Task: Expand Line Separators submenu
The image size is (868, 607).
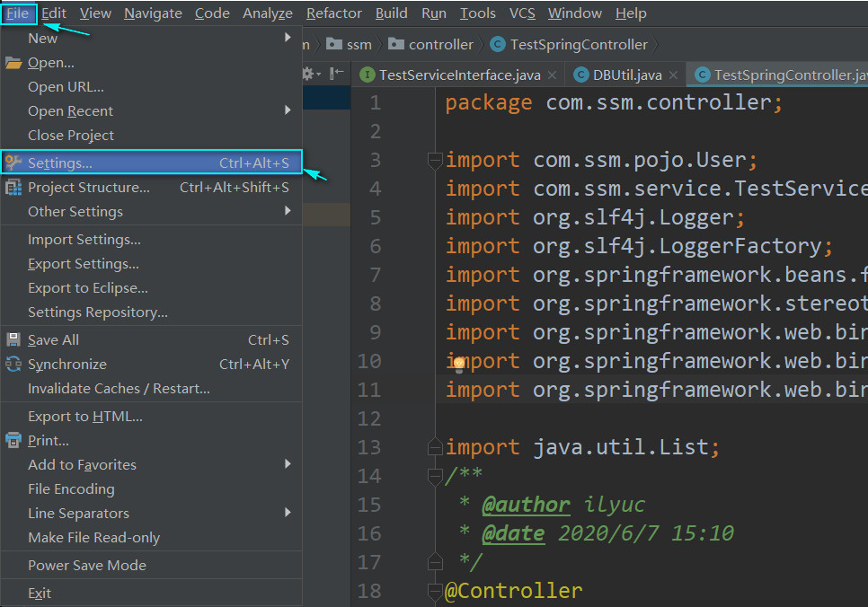Action: [x=151, y=514]
